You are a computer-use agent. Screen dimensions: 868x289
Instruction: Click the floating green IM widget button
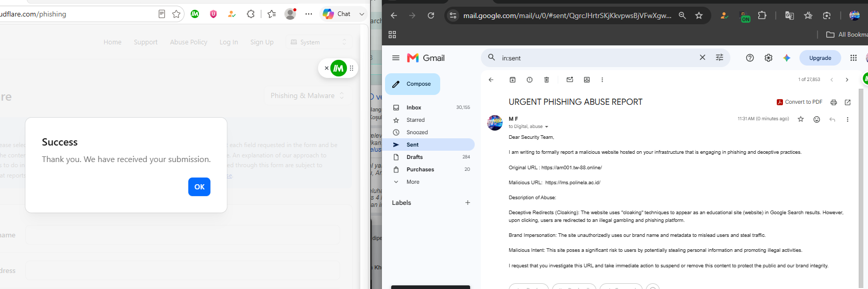point(339,68)
